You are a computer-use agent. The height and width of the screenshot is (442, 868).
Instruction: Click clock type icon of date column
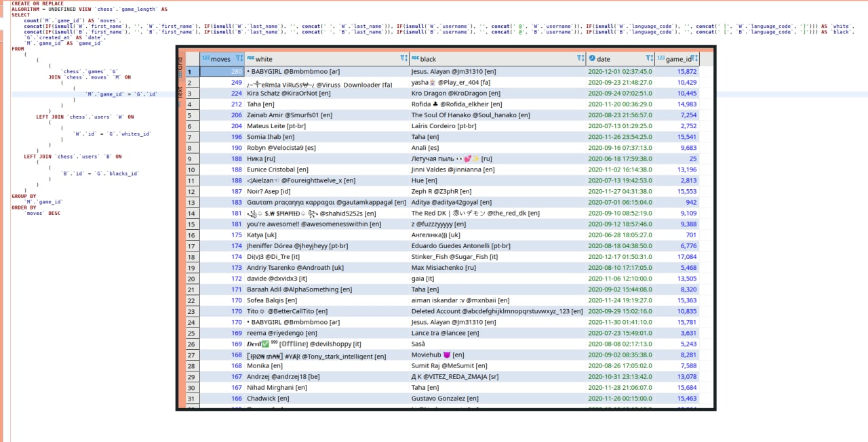pyautogui.click(x=592, y=58)
